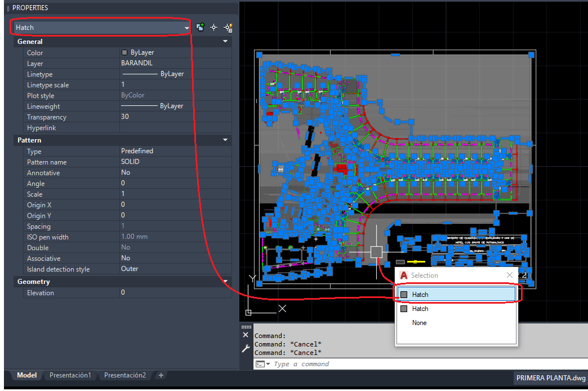
Task: Switch to the Model tab
Action: point(26,375)
